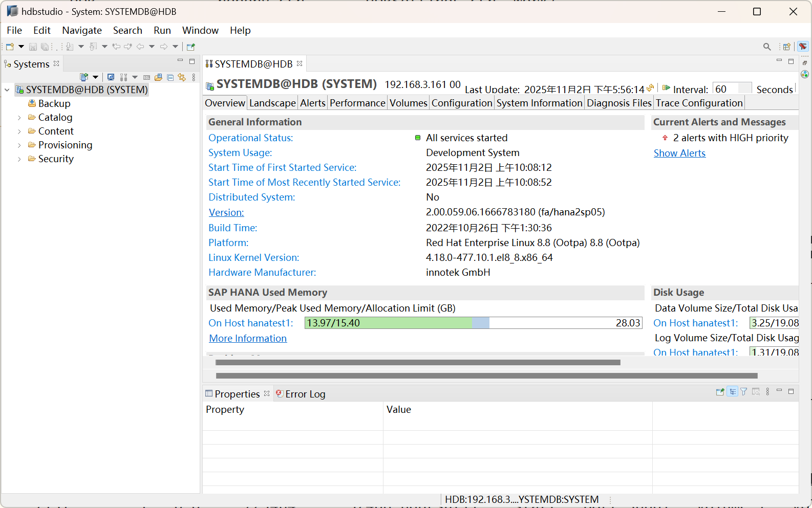Image resolution: width=812 pixels, height=508 pixels.
Task: Switch to the Error Log tab
Action: point(300,394)
